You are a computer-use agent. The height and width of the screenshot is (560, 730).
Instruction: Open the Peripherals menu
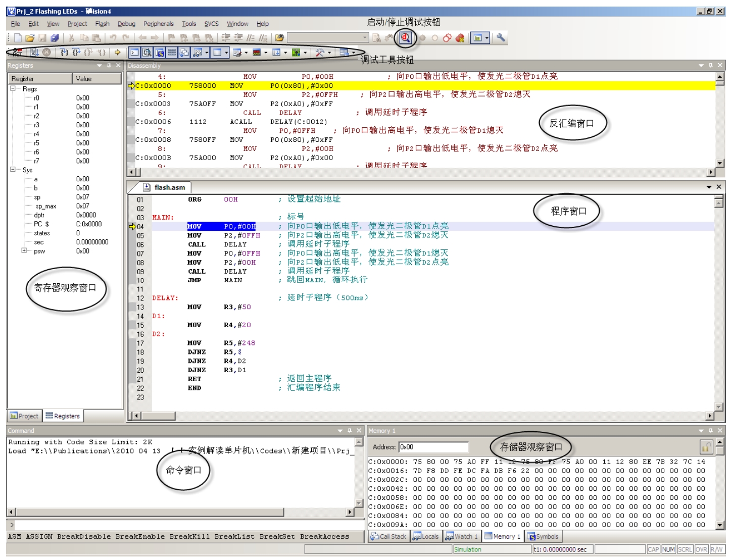coord(158,24)
